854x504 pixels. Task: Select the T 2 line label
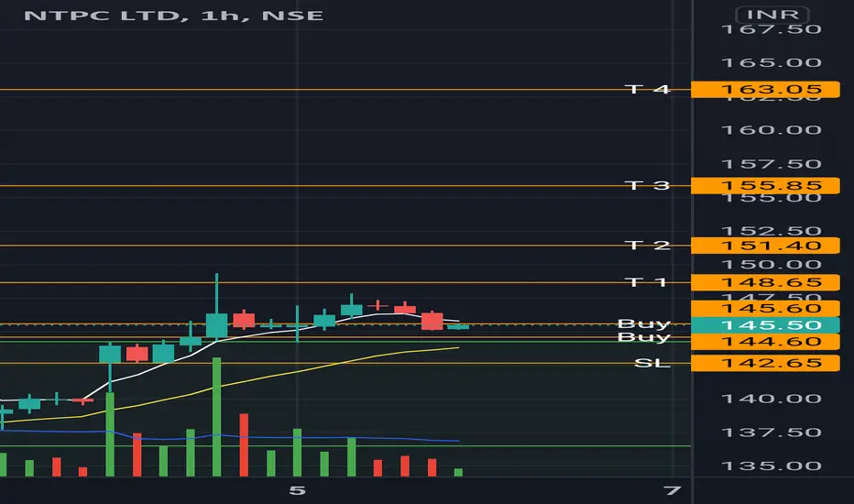click(647, 246)
